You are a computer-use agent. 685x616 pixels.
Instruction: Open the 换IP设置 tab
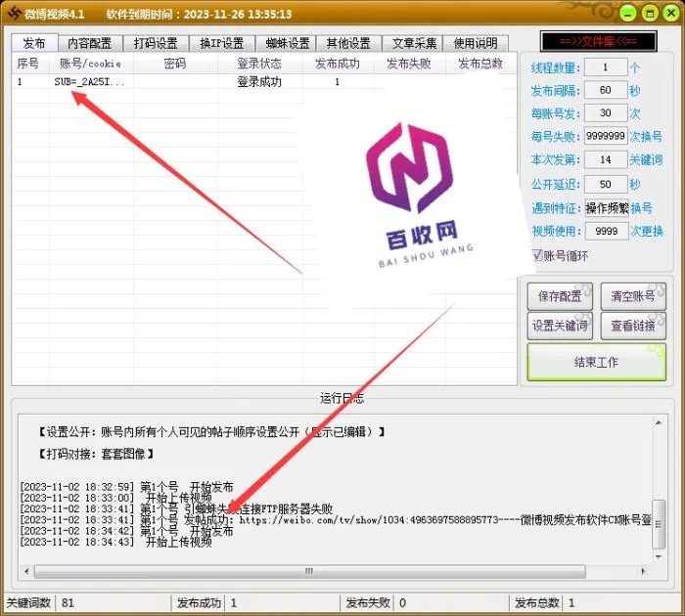pos(222,43)
